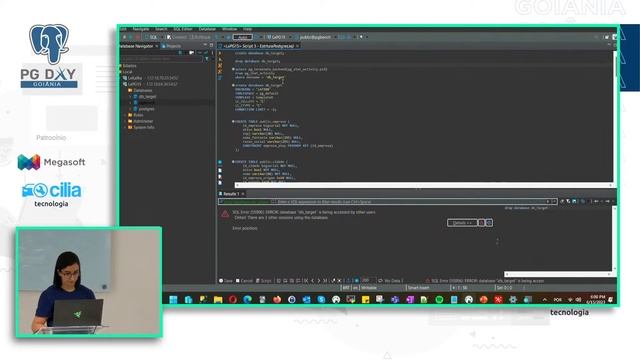Screen dimensions: 640x360
Task: Open Microsoft Edge from taskbar
Action: pos(247,300)
